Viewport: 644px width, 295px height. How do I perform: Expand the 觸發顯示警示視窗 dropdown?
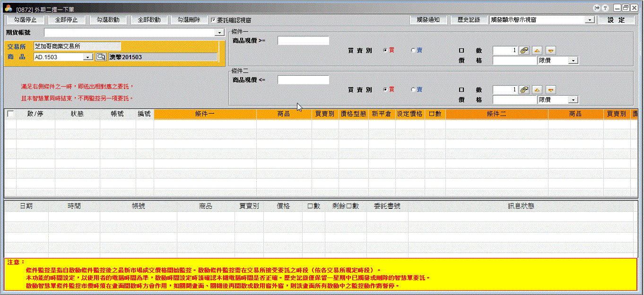(x=589, y=20)
